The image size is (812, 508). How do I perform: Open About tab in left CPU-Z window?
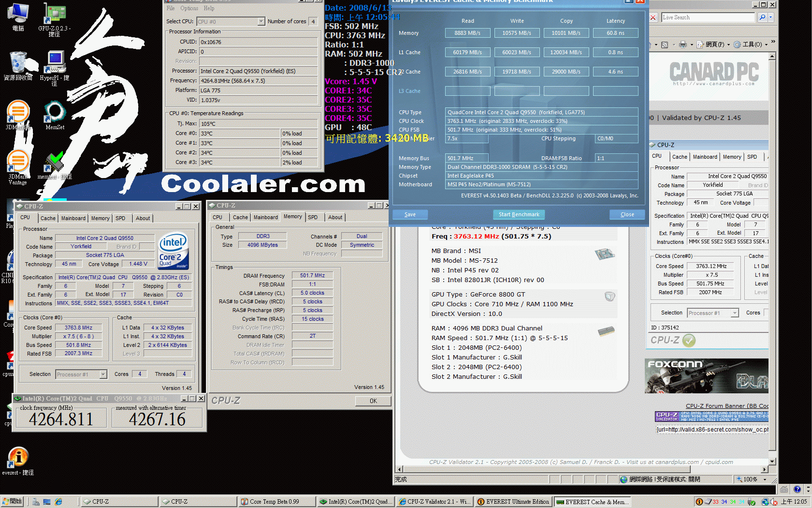[x=143, y=218]
